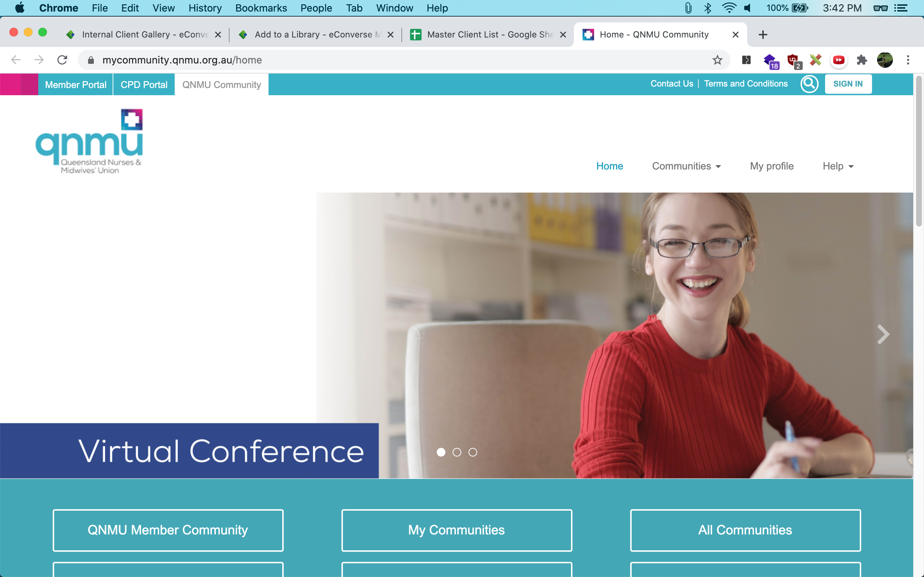Select the first carousel slide dot
Viewport: 924px width, 577px height.
[441, 452]
